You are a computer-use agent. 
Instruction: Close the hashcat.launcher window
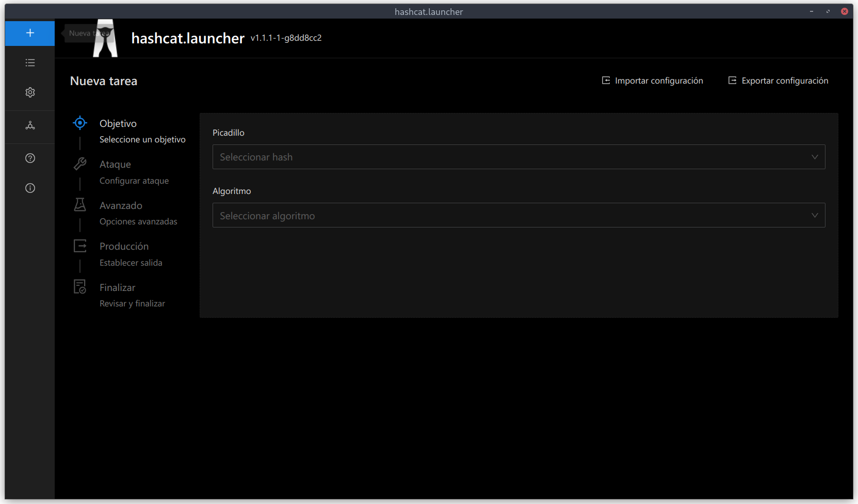(x=845, y=11)
